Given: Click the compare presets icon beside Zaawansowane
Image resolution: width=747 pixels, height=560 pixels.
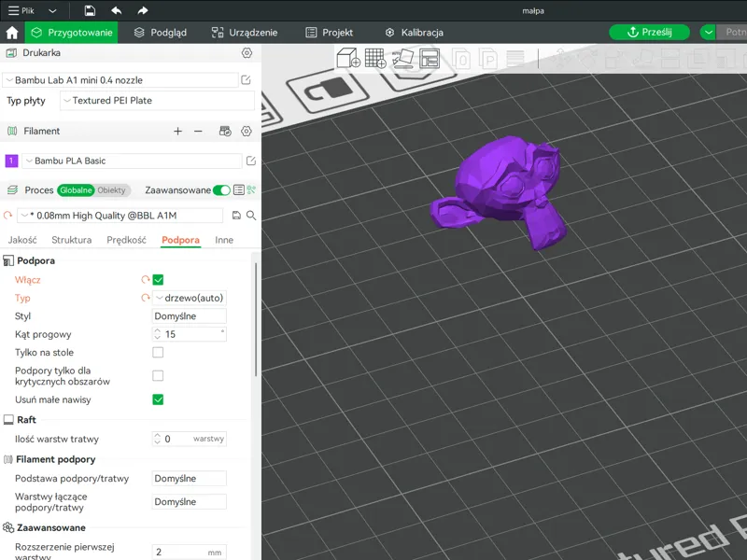Looking at the screenshot, I should click(239, 190).
